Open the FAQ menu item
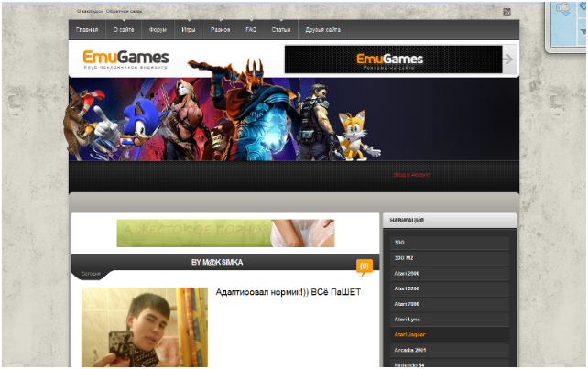This screenshot has width=588, height=369. click(x=251, y=30)
